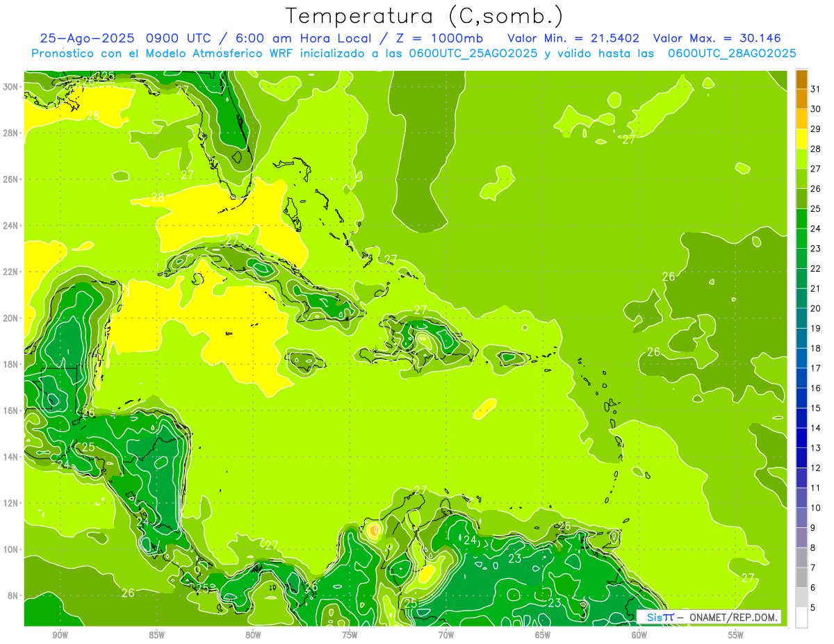
Task: Click the '60W' longitude axis label
Action: [639, 635]
